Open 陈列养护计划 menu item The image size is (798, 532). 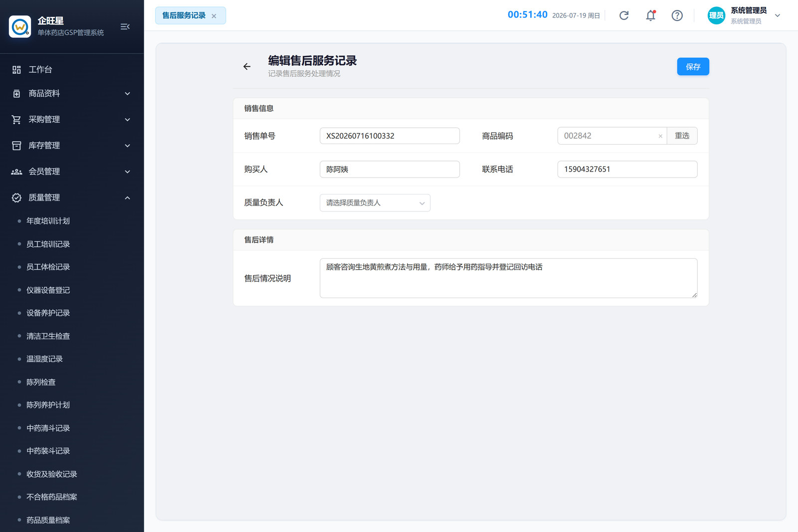(x=48, y=405)
